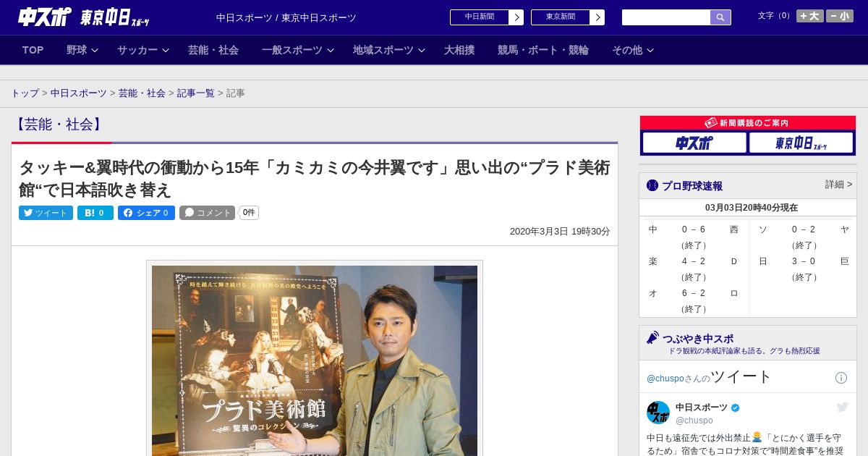This screenshot has width=868, height=456.
Task: Open 芸能・社会 navigation item
Action: click(213, 50)
